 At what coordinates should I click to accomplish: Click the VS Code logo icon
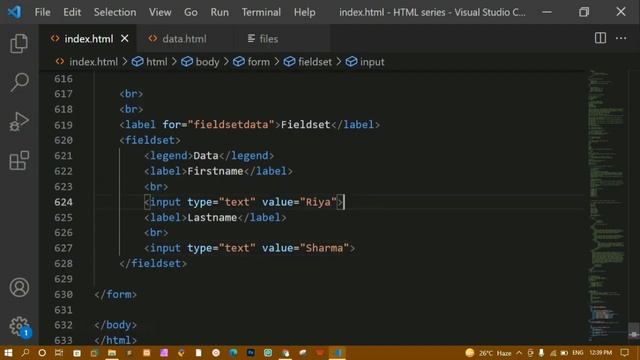pyautogui.click(x=15, y=12)
